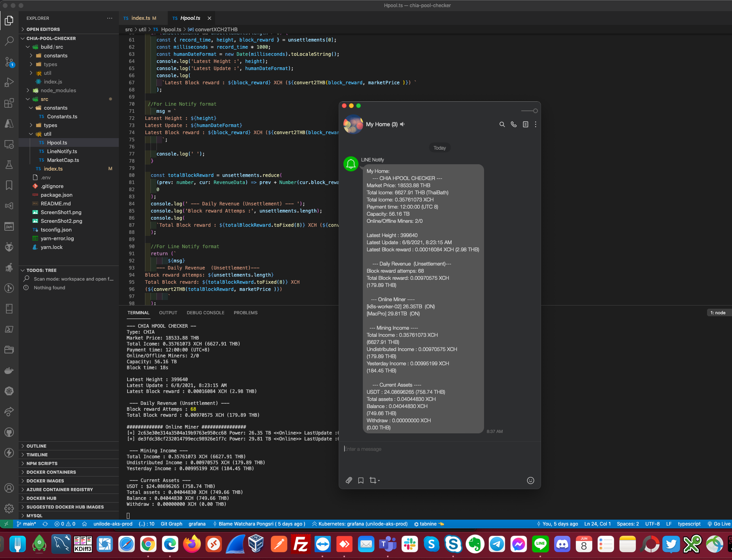The height and width of the screenshot is (560, 732).
Task: Open the Search view in activity bar
Action: pyautogui.click(x=9, y=41)
